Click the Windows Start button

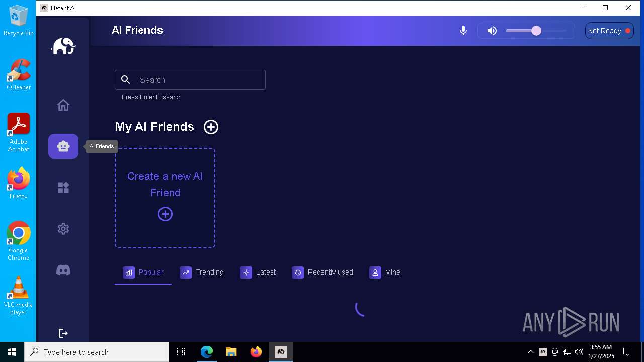[12, 352]
